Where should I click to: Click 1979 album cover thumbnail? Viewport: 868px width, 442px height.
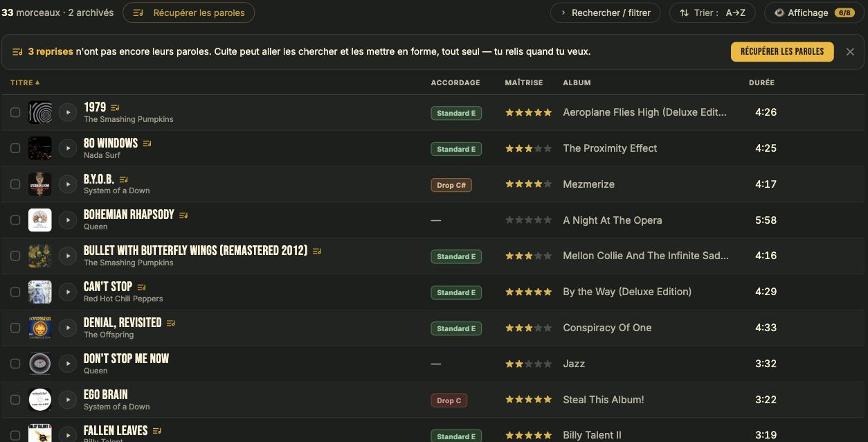tap(40, 112)
